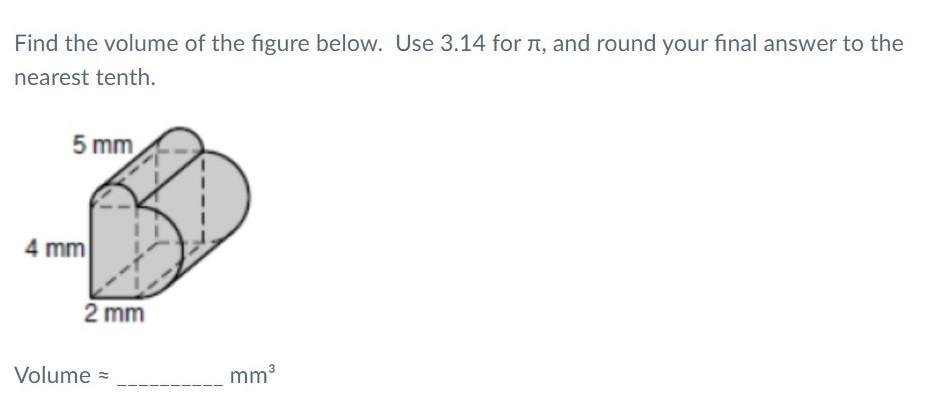
Task: Click the 4 mm height label
Action: point(55,248)
